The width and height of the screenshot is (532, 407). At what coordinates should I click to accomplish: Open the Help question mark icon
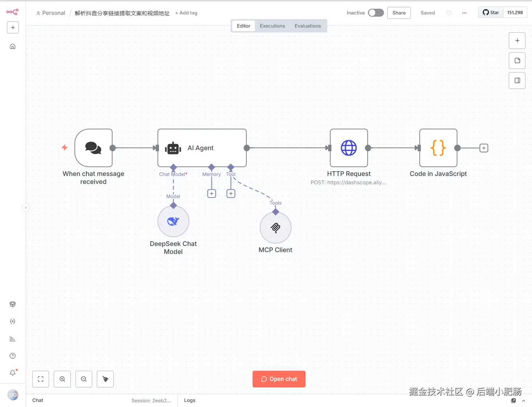13,356
